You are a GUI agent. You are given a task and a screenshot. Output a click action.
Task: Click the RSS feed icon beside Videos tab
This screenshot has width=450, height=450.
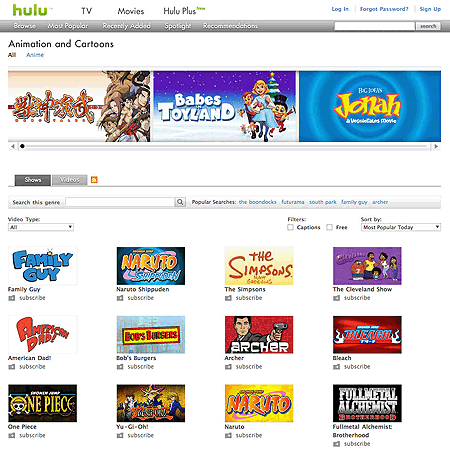(94, 180)
